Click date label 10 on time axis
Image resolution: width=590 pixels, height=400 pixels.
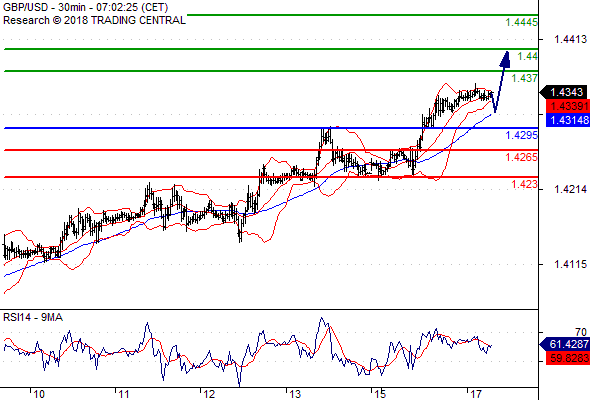click(x=39, y=394)
